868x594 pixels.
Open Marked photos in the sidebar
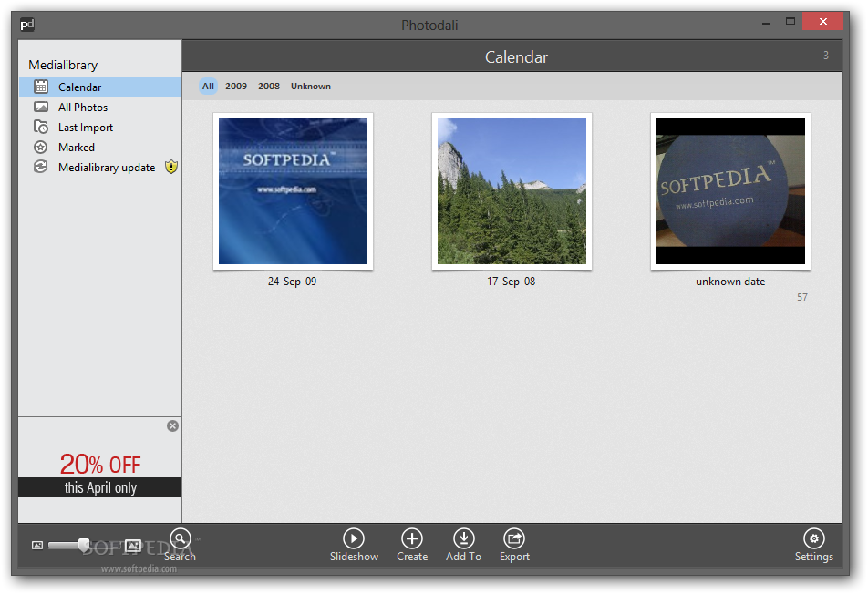pos(100,147)
